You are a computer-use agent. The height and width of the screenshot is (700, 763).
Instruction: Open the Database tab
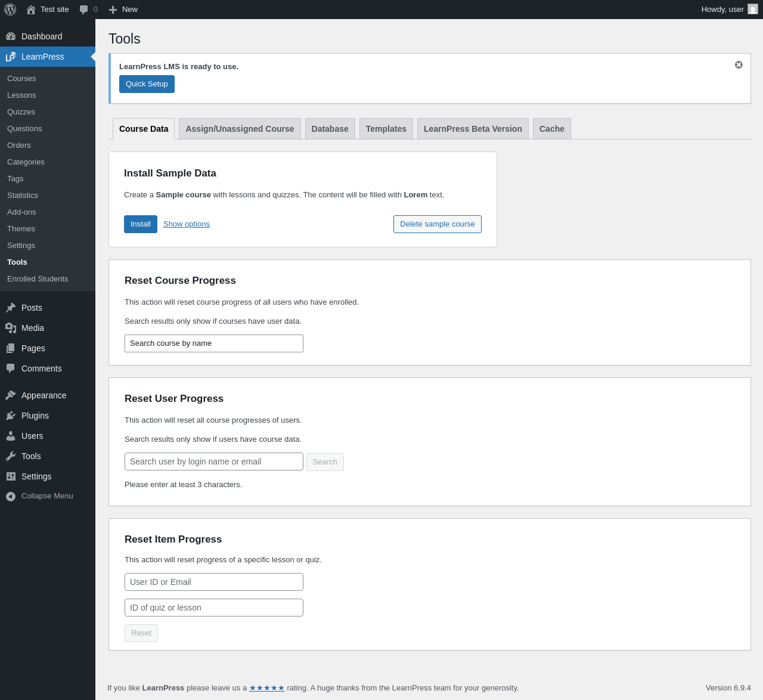(330, 129)
